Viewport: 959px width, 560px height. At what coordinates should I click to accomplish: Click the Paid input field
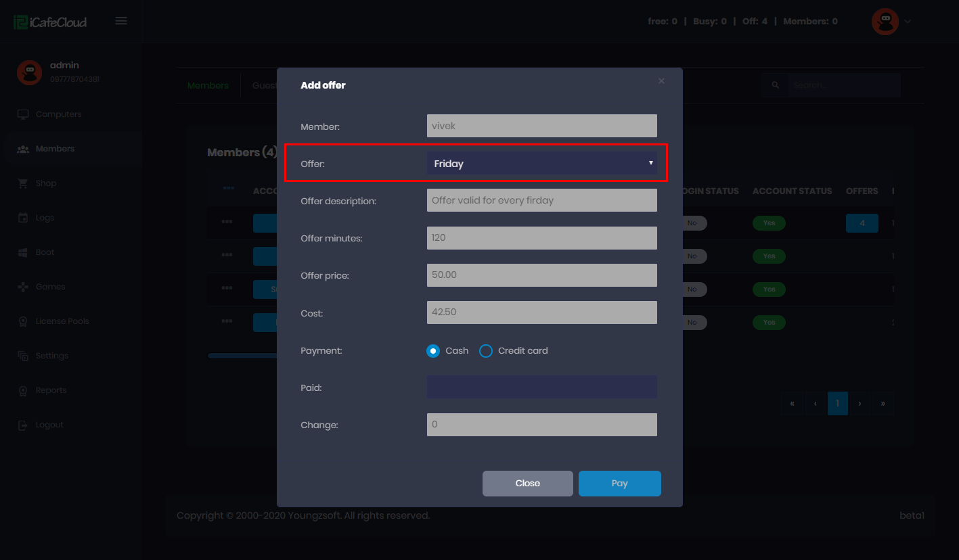point(541,388)
